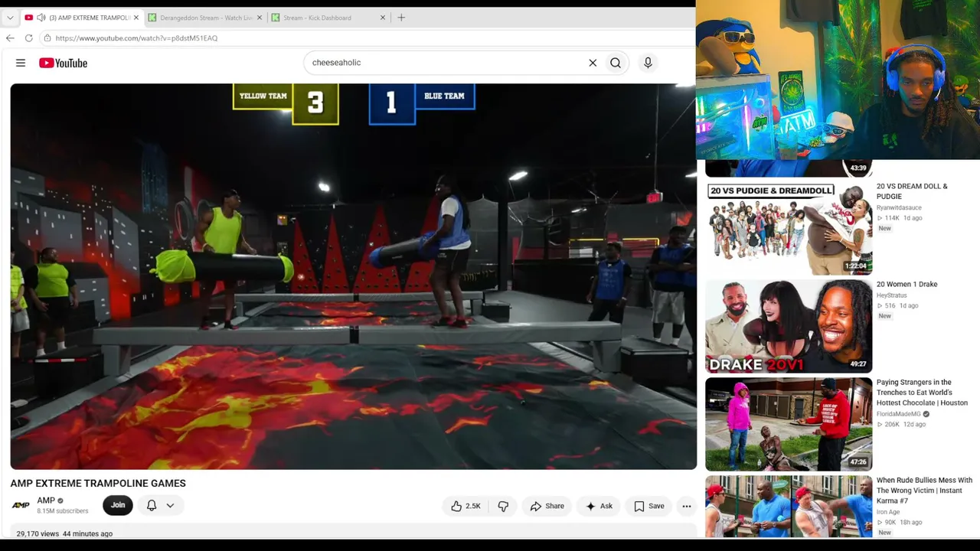The image size is (980, 551).
Task: Open the browser tab list chevron
Action: (x=10, y=18)
